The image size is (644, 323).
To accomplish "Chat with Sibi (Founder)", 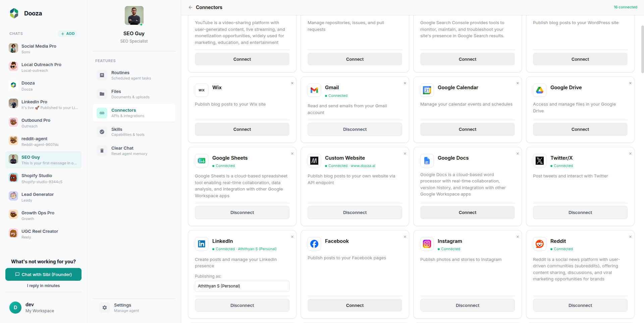I will (43, 274).
